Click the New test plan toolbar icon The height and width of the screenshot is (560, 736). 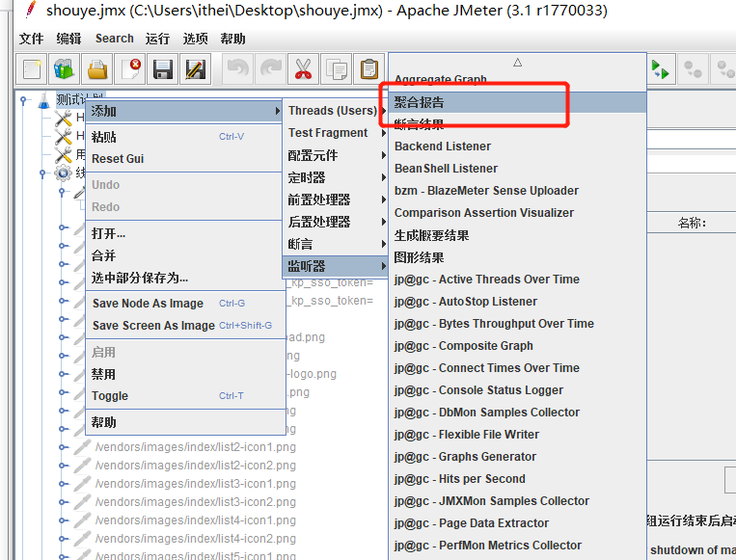tap(32, 69)
